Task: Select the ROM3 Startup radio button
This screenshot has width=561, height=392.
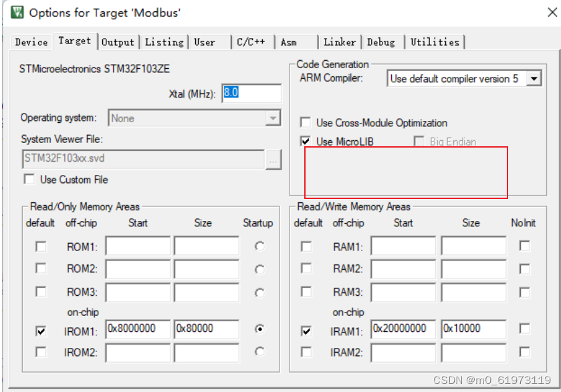Action: click(259, 293)
